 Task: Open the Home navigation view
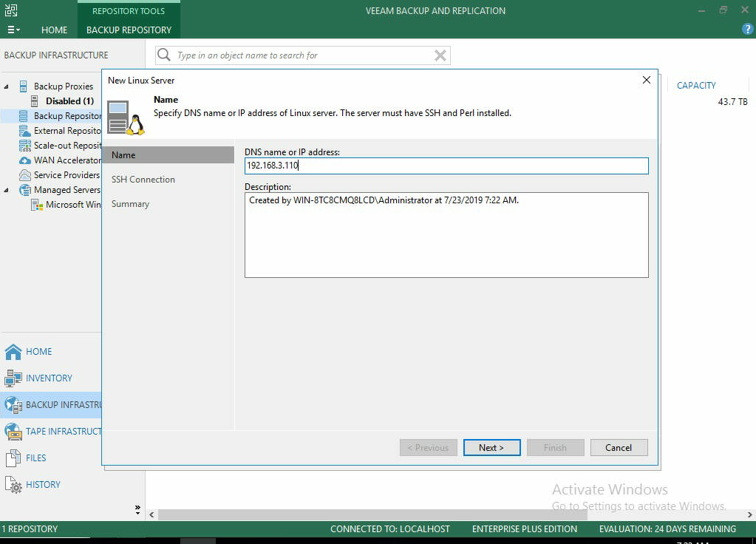click(x=39, y=352)
